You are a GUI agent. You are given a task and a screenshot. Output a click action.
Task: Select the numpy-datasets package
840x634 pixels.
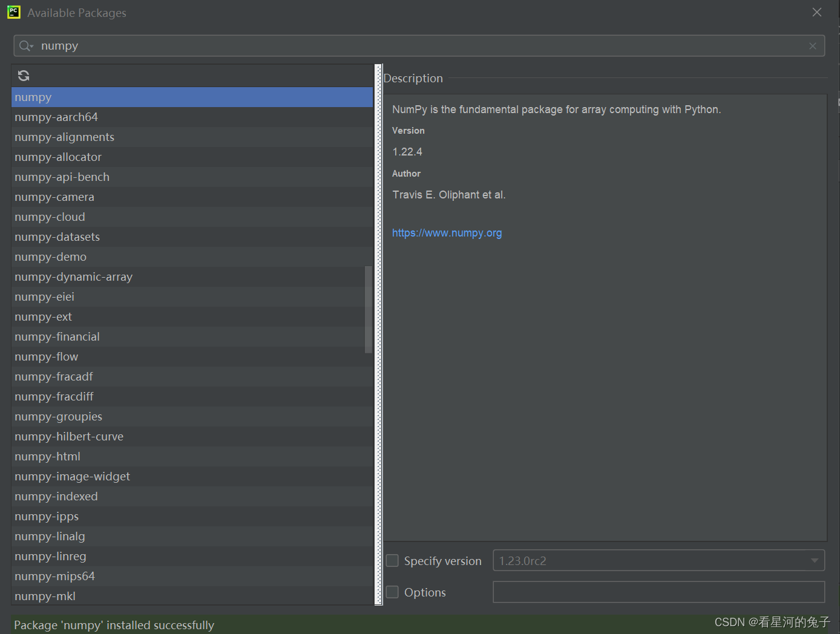click(x=192, y=237)
